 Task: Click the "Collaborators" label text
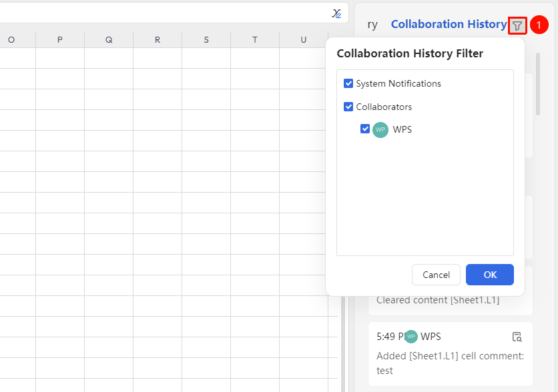[x=384, y=107]
